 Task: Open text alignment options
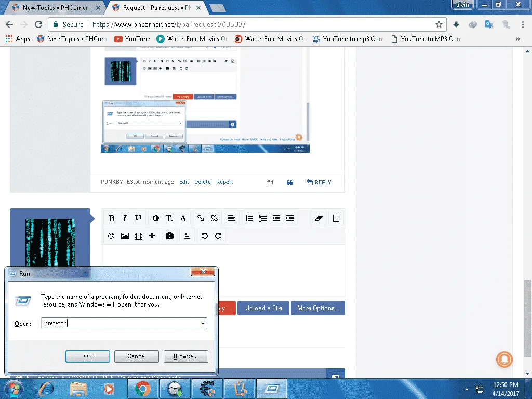point(231,218)
